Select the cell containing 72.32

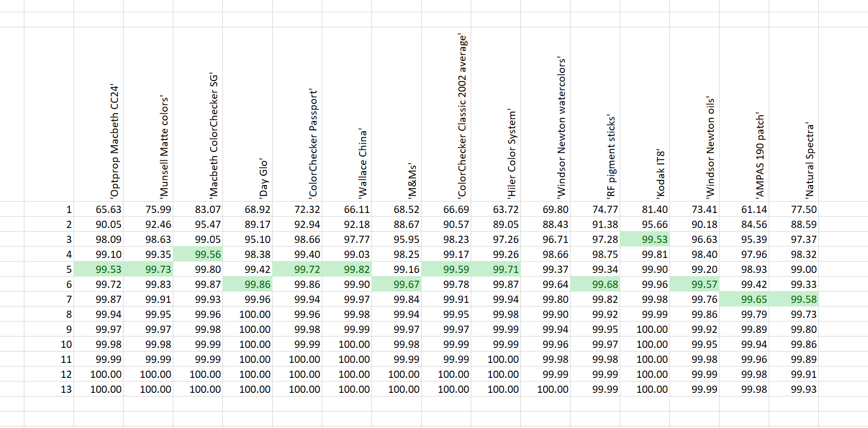(297, 209)
